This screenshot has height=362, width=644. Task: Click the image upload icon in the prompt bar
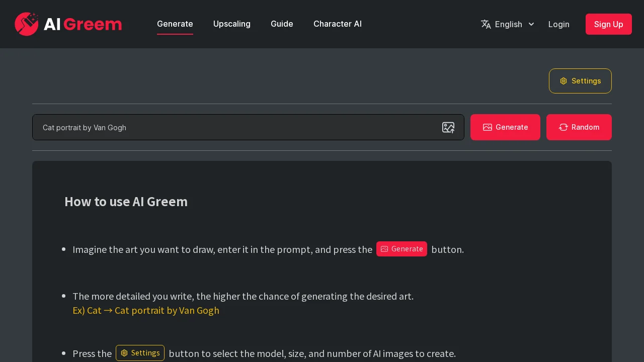pyautogui.click(x=448, y=127)
